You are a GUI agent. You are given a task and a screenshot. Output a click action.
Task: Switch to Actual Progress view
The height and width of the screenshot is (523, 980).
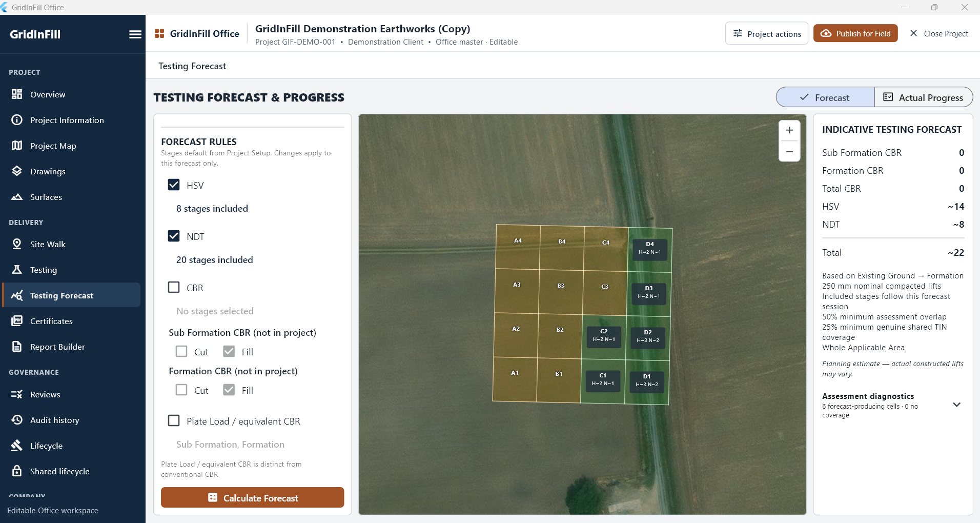click(x=924, y=97)
